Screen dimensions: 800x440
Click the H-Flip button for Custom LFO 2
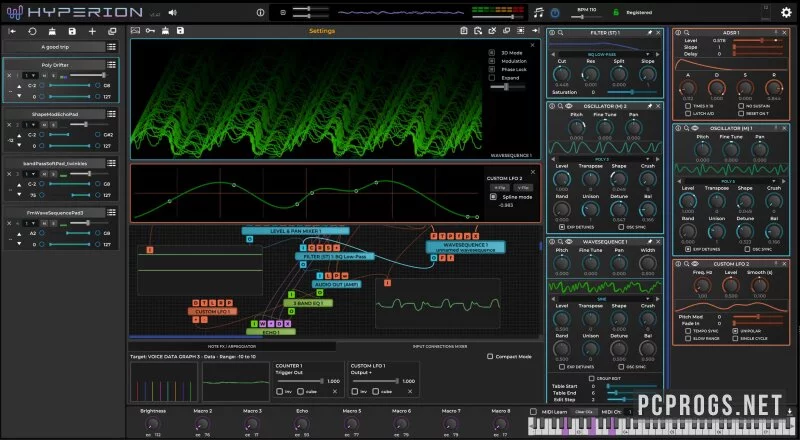[x=499, y=188]
